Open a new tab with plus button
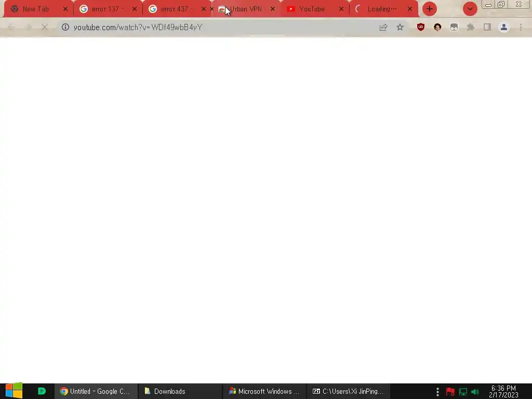The width and height of the screenshot is (532, 399). (x=430, y=9)
